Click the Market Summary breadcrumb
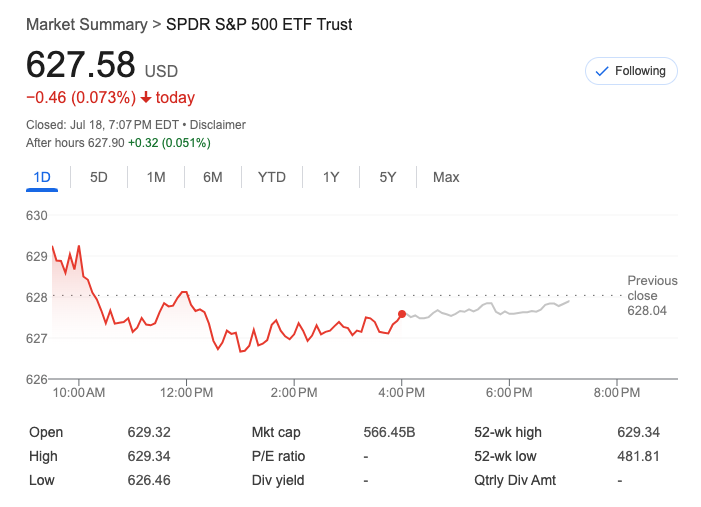 [x=86, y=24]
